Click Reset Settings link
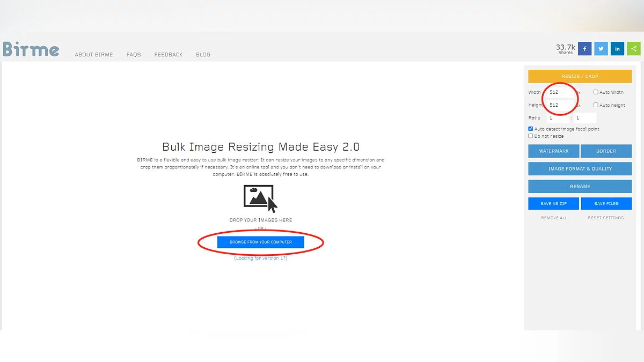 pyautogui.click(x=606, y=218)
